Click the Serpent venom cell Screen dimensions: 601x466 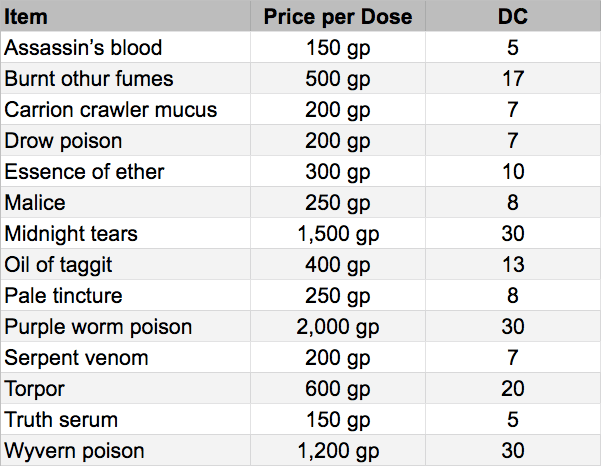[x=75, y=358]
